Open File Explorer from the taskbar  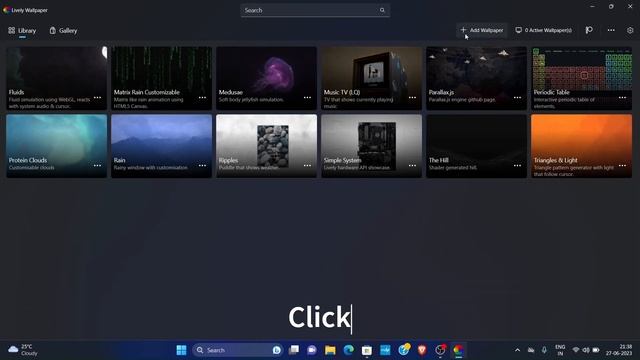(x=330, y=350)
